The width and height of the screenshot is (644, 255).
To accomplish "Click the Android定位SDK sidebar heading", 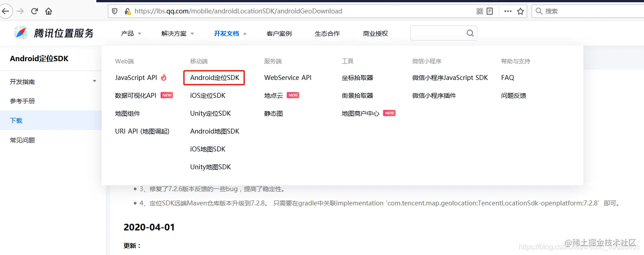I will pos(39,59).
